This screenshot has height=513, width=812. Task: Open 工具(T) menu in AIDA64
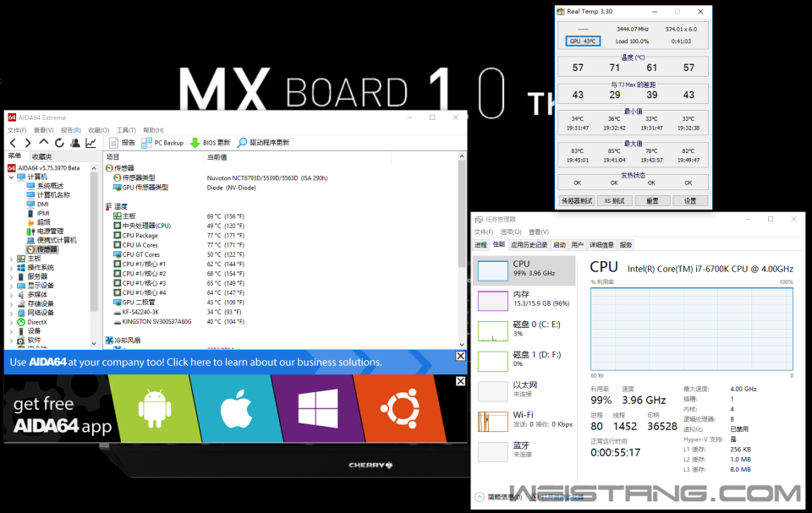[x=126, y=130]
